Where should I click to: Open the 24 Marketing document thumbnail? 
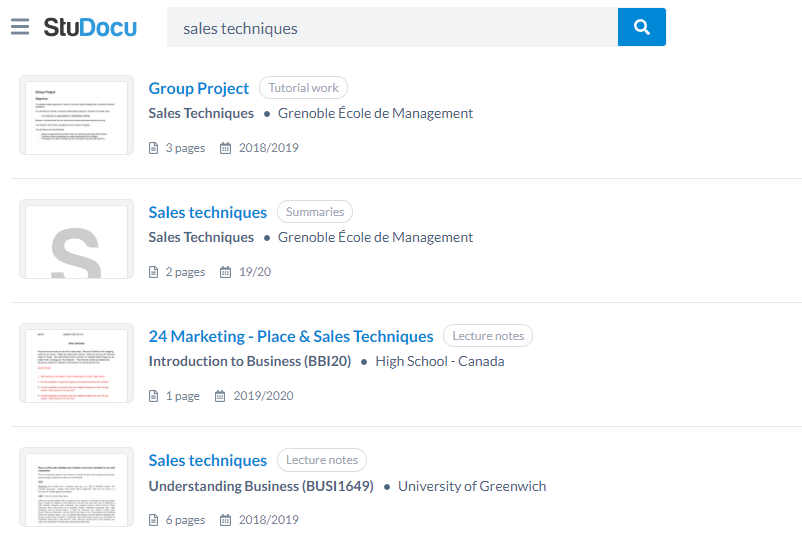coord(76,363)
